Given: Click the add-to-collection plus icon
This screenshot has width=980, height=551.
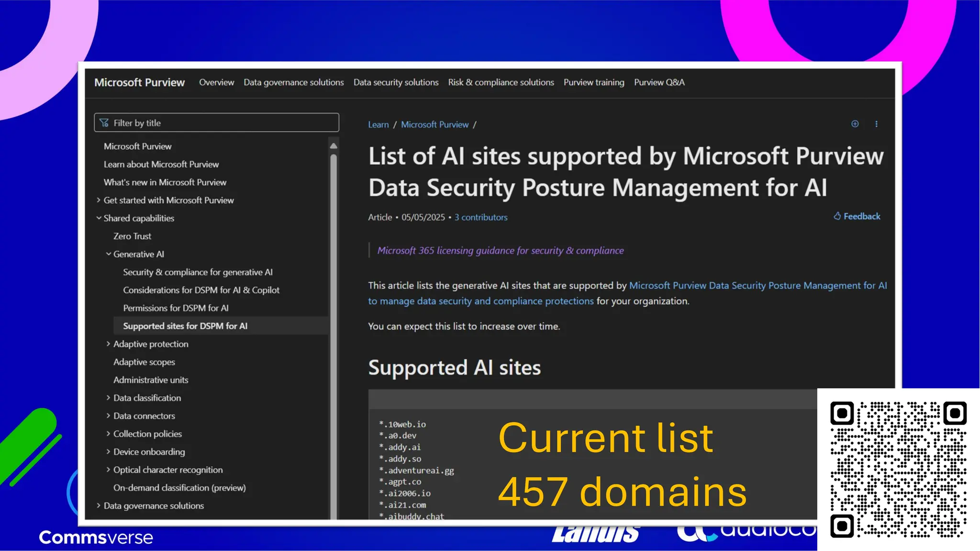Looking at the screenshot, I should (855, 124).
